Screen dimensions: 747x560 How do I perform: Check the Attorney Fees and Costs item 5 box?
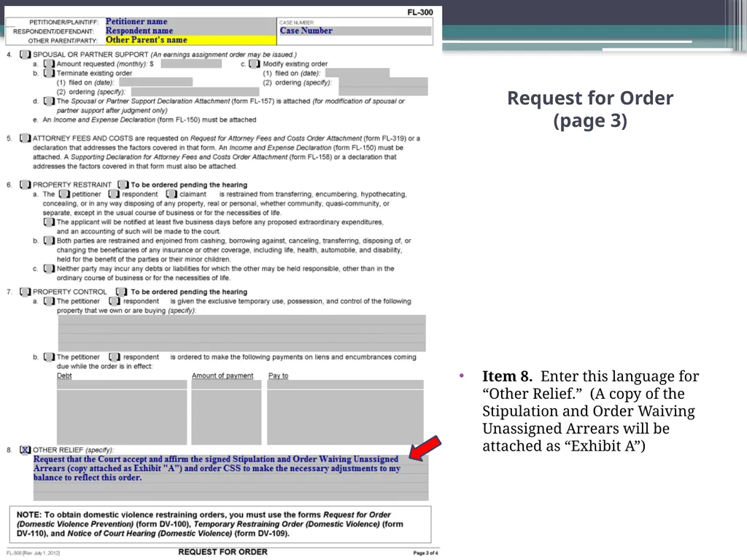point(26,138)
